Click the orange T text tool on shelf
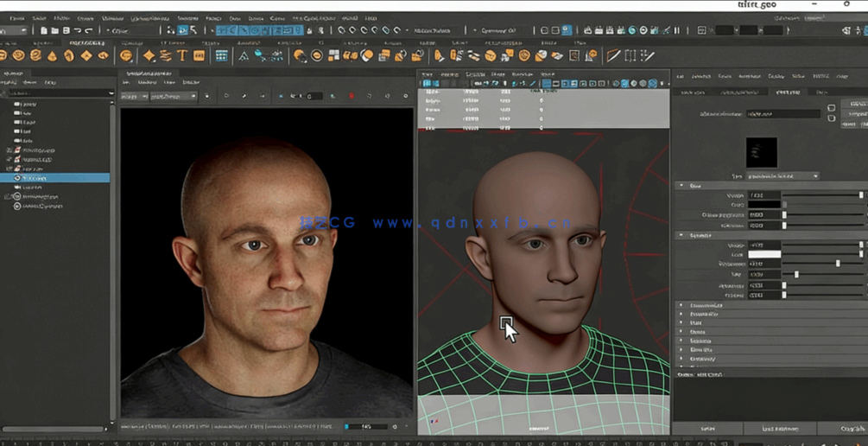Image resolution: width=868 pixels, height=446 pixels. [x=182, y=55]
